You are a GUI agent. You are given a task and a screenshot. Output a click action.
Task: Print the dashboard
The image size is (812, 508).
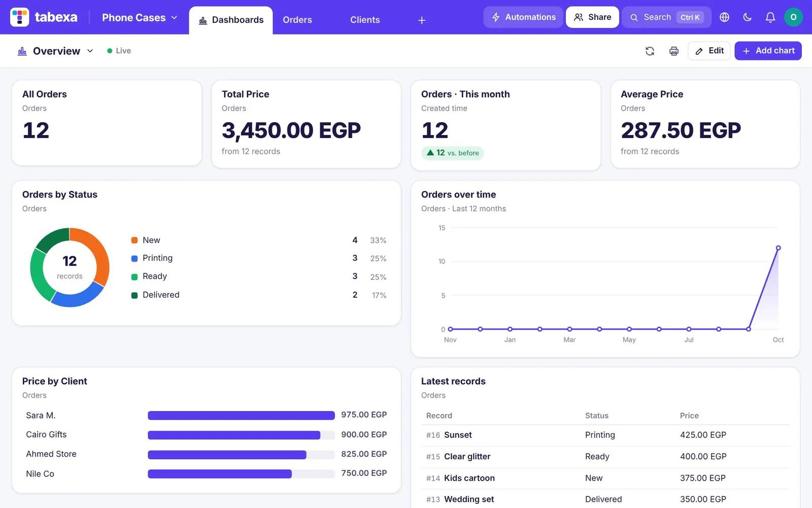(x=673, y=51)
